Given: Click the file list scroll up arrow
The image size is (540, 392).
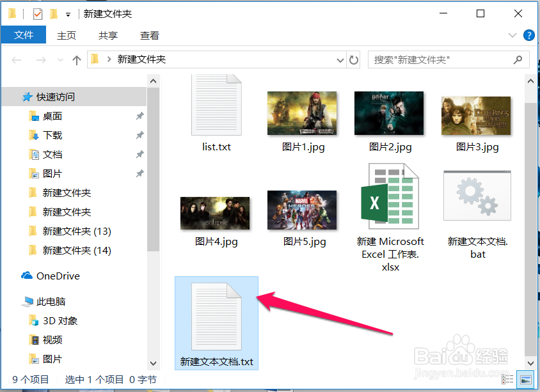Looking at the screenshot, I should click(x=530, y=81).
